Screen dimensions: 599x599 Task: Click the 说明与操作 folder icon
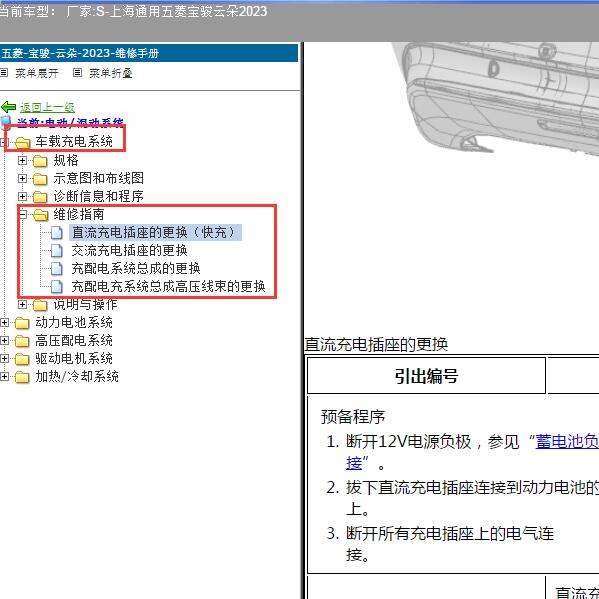[x=40, y=305]
